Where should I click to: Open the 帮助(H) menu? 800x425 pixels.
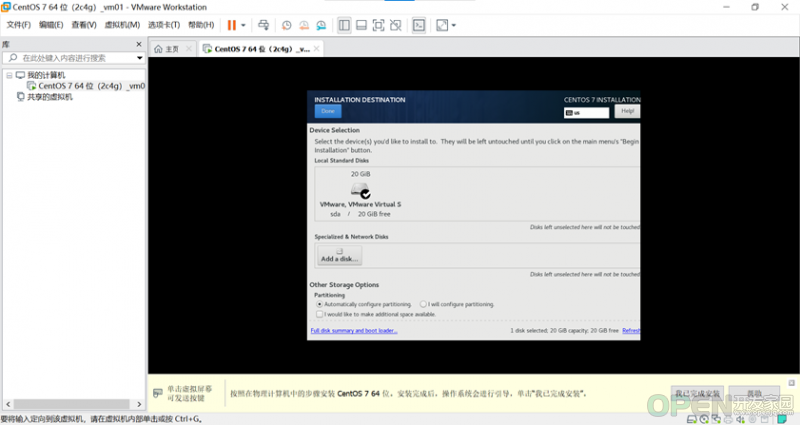(201, 24)
